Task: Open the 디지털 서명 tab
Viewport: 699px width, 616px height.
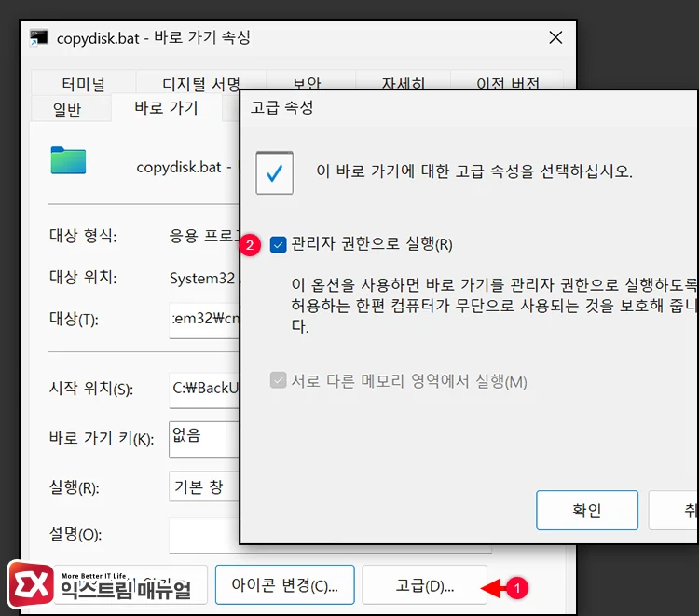Action: click(x=200, y=83)
